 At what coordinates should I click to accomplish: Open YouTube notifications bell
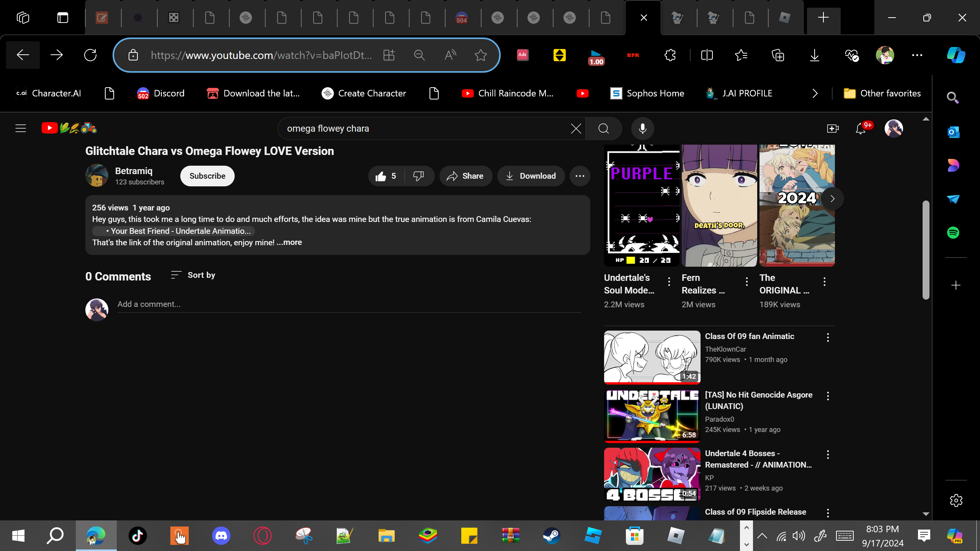[x=861, y=129]
